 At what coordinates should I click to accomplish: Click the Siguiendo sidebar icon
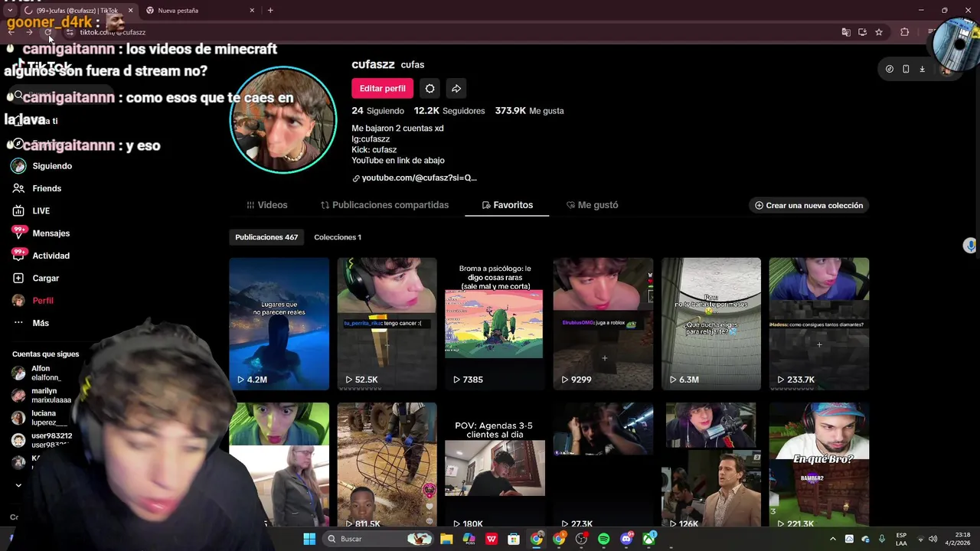(x=18, y=166)
